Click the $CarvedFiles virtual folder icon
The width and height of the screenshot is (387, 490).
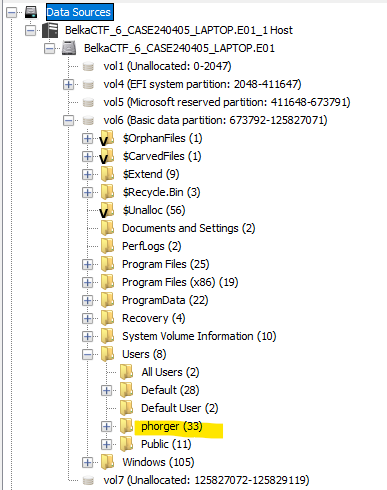tap(107, 157)
